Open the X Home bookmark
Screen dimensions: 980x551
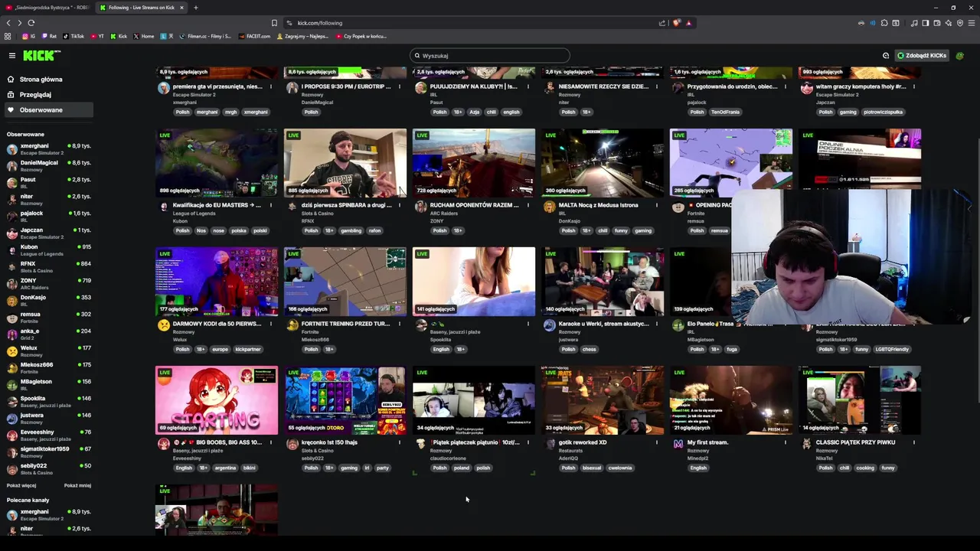point(144,36)
